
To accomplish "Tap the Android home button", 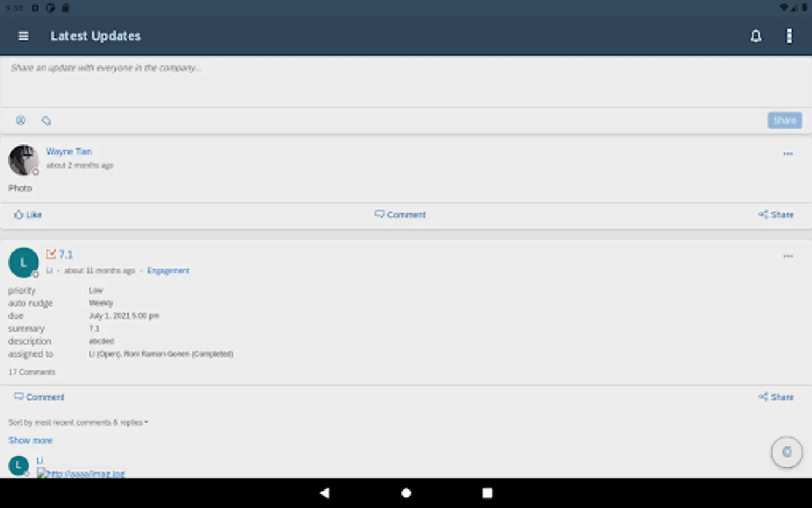I will (405, 493).
